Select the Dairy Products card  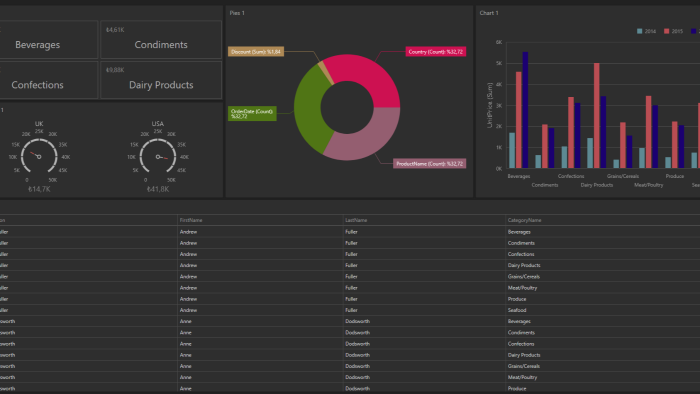pyautogui.click(x=161, y=80)
